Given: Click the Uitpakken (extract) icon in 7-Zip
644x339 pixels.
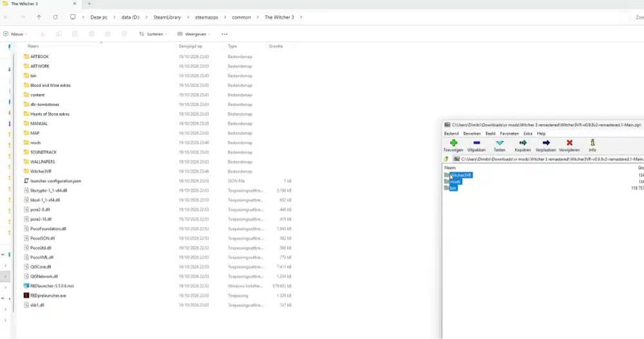Looking at the screenshot, I should click(477, 143).
